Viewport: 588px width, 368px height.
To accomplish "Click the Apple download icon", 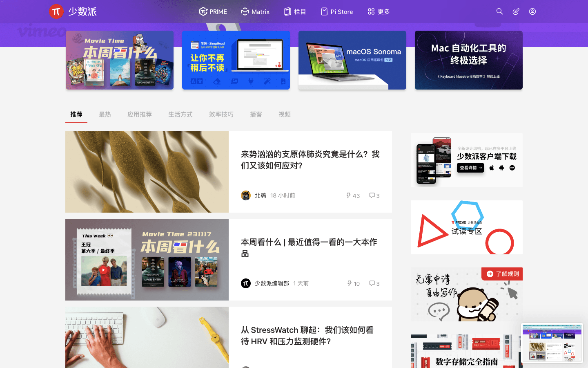I will (492, 168).
